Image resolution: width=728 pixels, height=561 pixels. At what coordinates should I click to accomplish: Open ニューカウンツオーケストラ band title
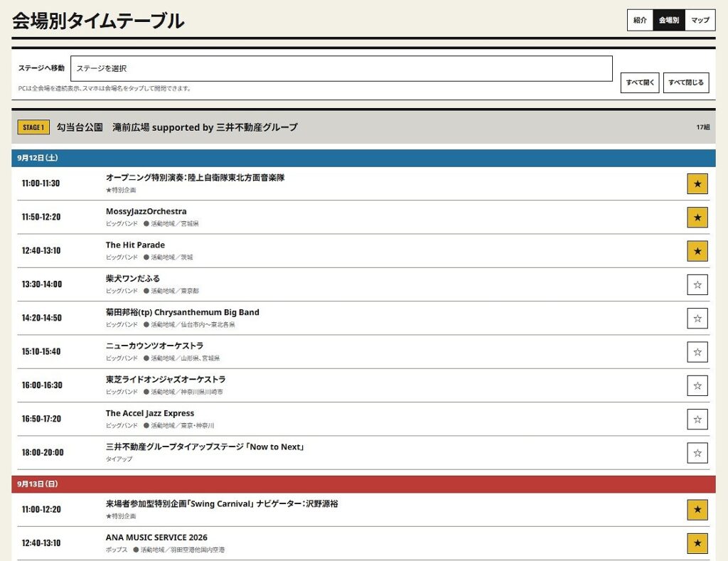tap(154, 346)
